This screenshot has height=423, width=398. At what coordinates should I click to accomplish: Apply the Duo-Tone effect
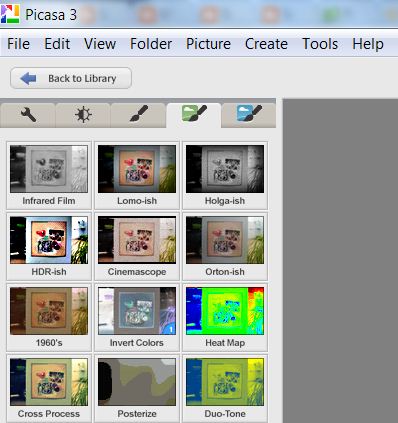pos(225,388)
